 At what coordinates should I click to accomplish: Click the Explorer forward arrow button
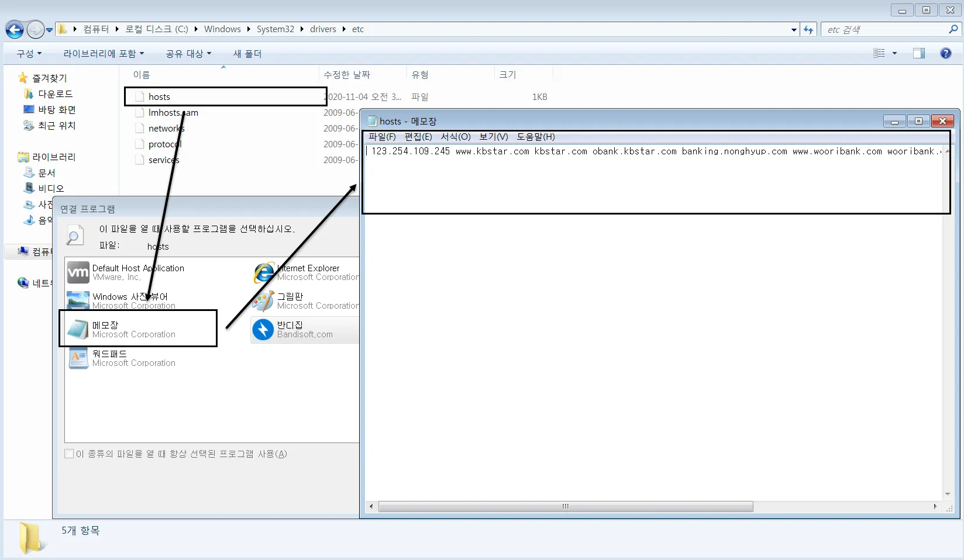(x=35, y=29)
